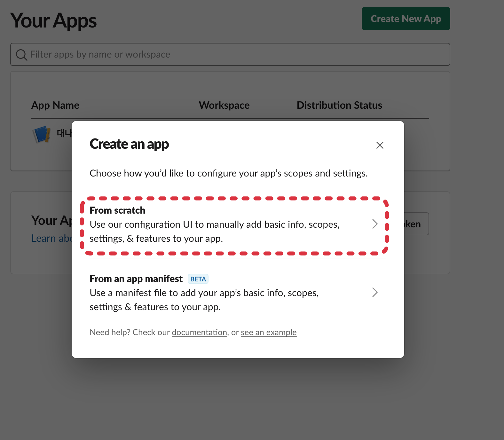Click the Distribution Status column header
This screenshot has height=440, width=504.
click(339, 105)
